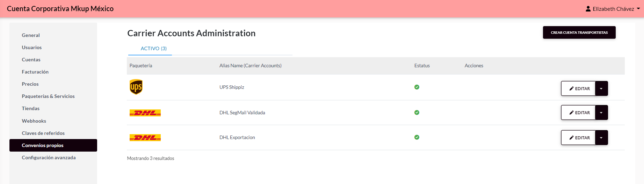Open Webhooks settings in sidebar
The height and width of the screenshot is (184, 644).
(x=34, y=121)
